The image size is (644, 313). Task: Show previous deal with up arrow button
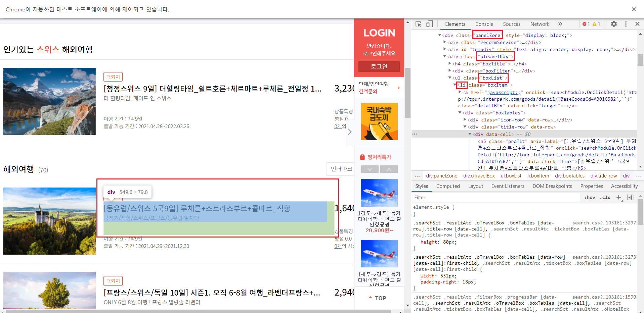tap(389, 169)
